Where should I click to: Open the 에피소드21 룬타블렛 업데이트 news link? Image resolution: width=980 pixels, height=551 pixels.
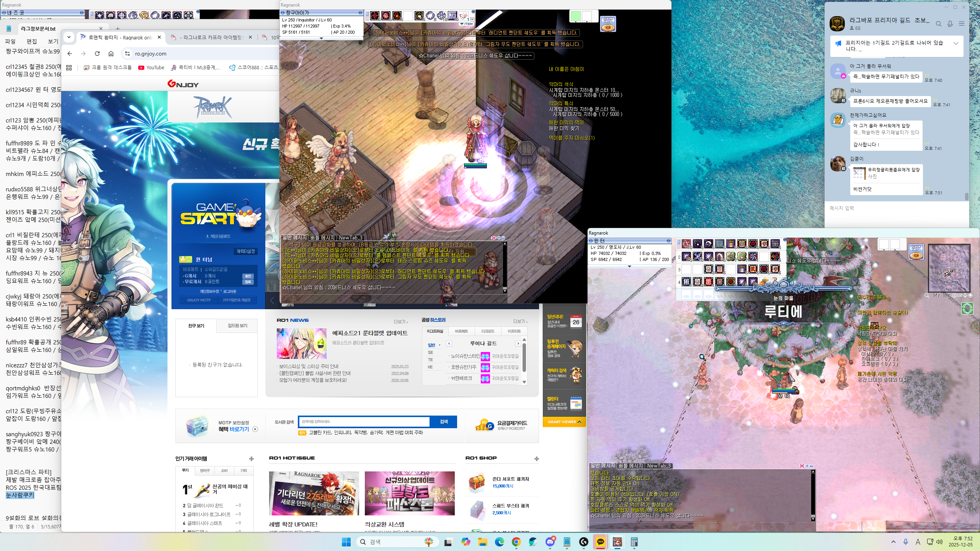(x=370, y=333)
